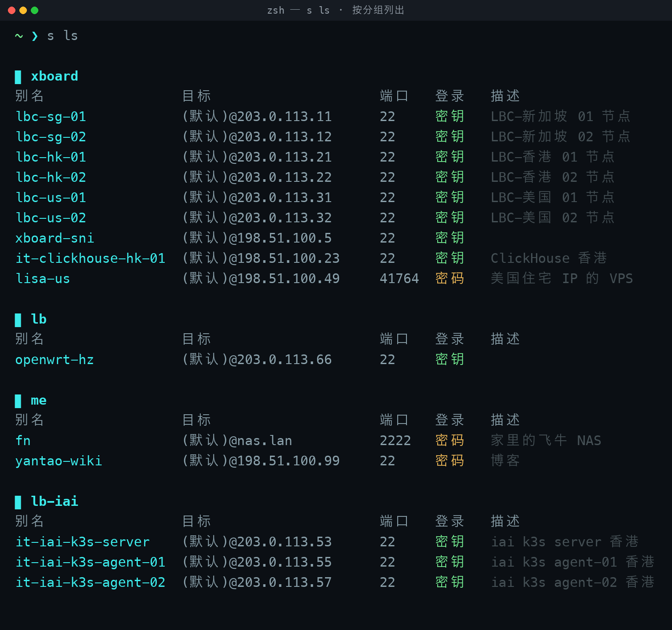Screen dimensions: 672x630
Task: Click target address 203.0.113.57
Action: (x=285, y=582)
